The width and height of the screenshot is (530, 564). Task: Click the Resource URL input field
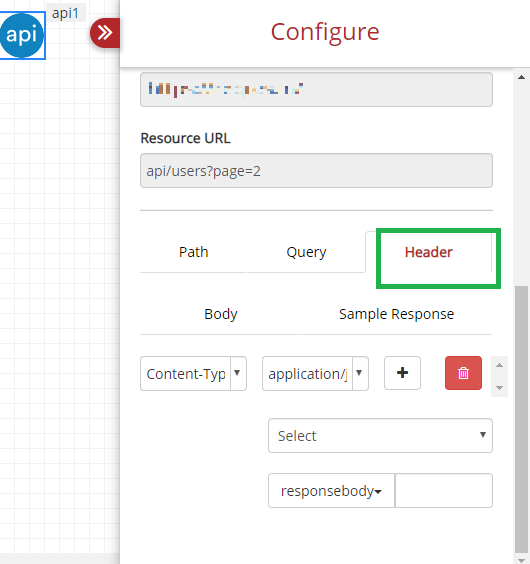coord(316,171)
